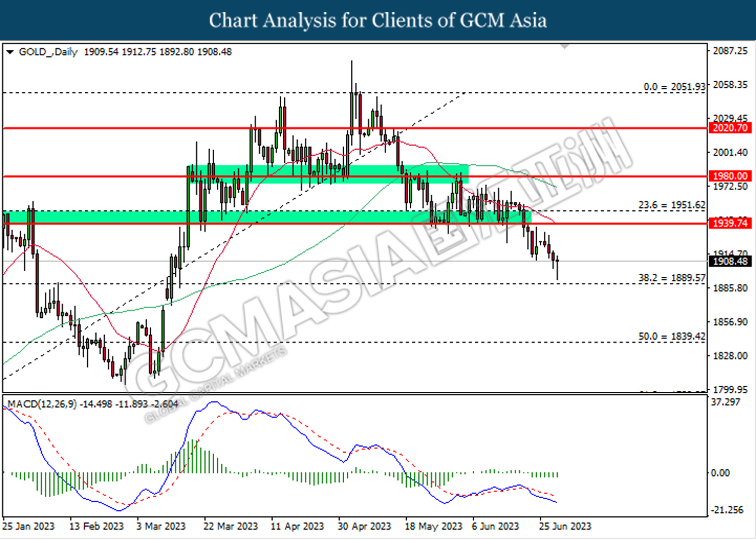Click the 25 Jan 2023 date label

pyautogui.click(x=28, y=526)
